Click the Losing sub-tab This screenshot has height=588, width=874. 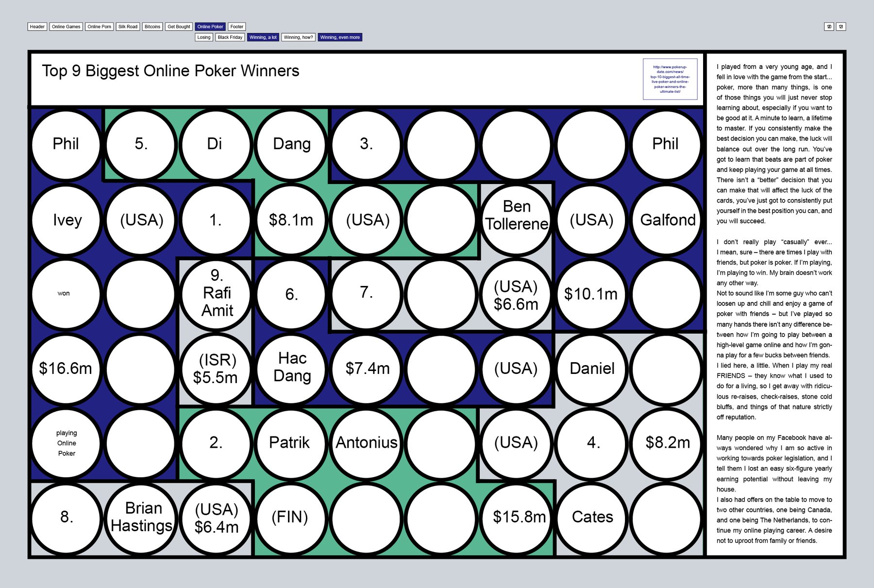pos(204,37)
